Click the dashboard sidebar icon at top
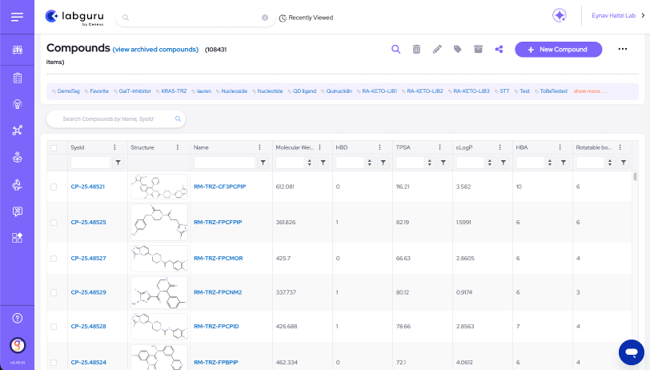650x370 pixels. point(17,50)
